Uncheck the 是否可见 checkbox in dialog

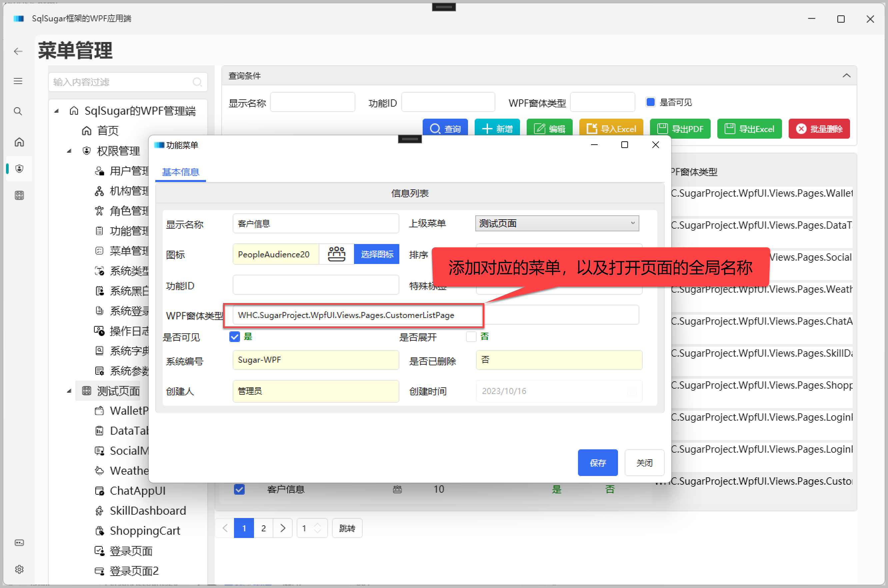tap(234, 337)
